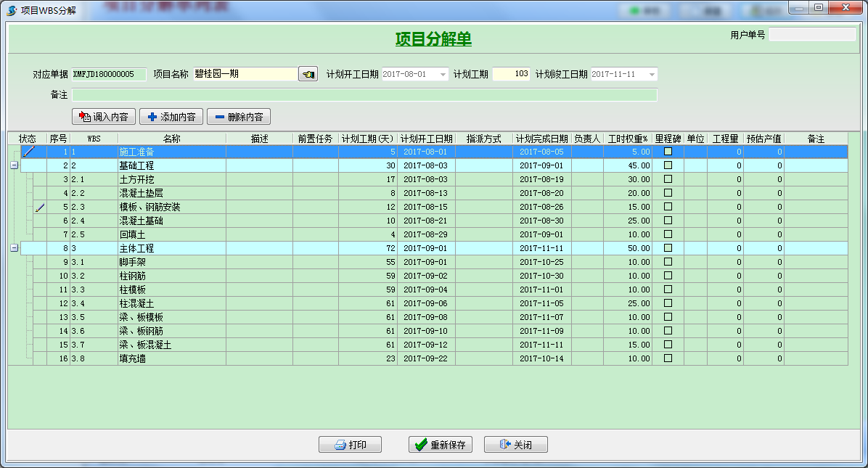Click the 重新保存 save button

tap(441, 445)
